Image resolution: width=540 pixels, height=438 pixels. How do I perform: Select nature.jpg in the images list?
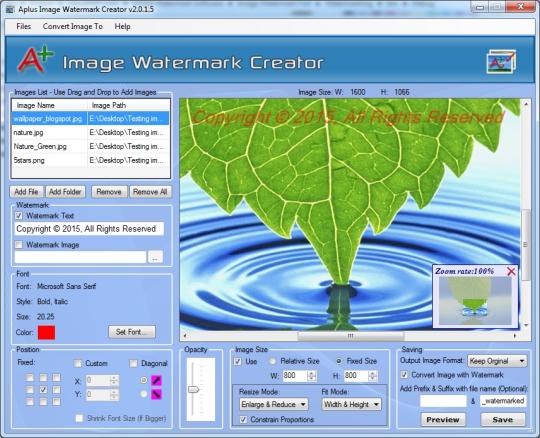(91, 133)
